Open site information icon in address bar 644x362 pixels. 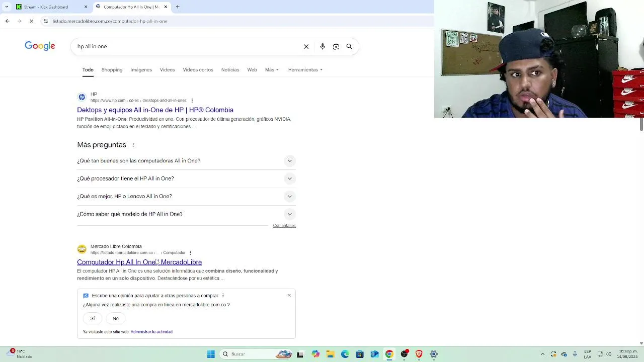coord(46,21)
